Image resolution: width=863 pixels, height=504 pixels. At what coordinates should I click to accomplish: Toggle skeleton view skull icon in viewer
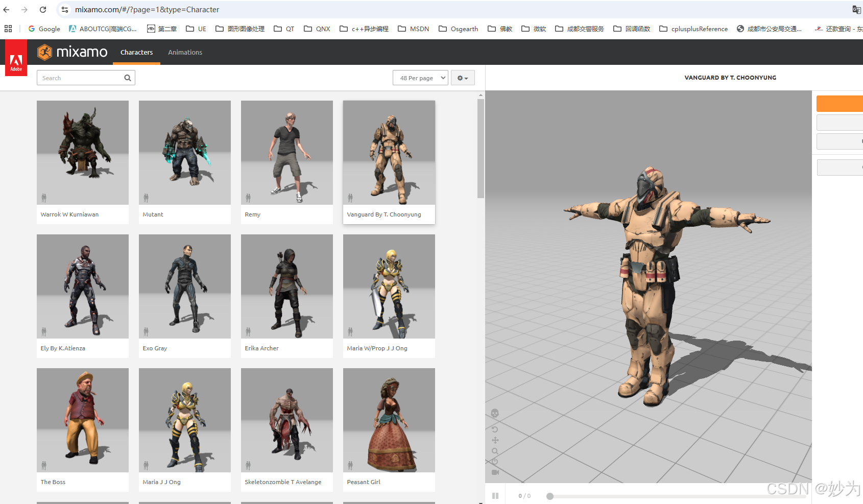tap(494, 413)
